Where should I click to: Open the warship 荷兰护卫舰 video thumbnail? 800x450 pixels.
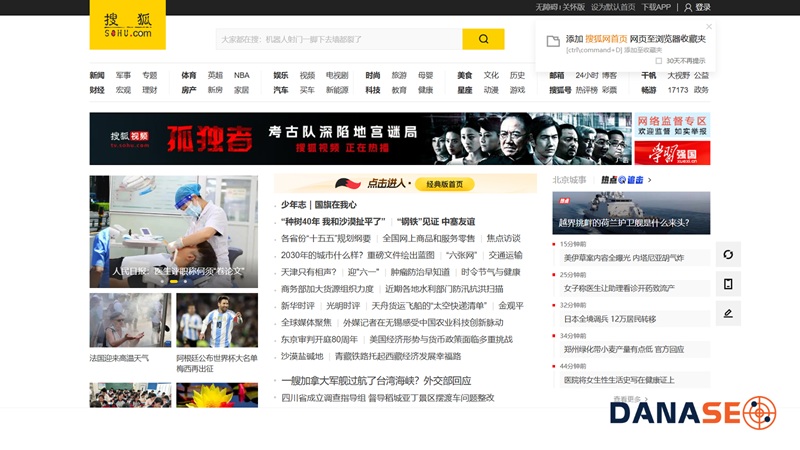point(631,213)
